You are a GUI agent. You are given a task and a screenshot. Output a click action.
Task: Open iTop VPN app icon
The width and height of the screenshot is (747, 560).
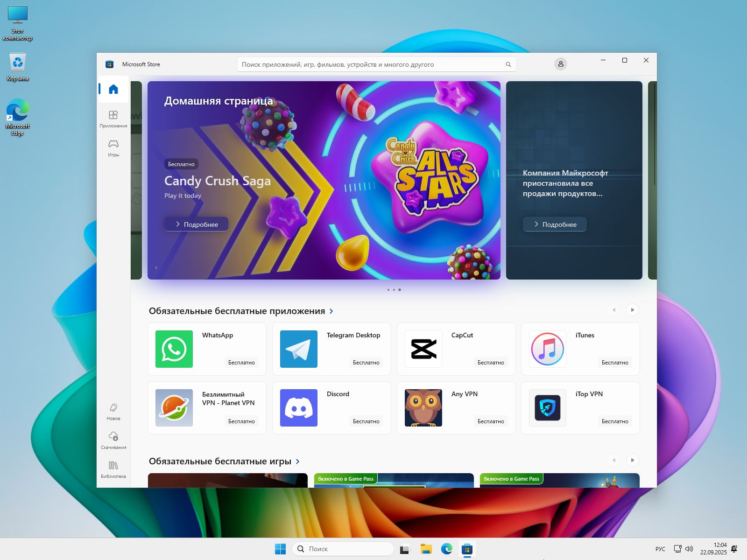coord(548,408)
